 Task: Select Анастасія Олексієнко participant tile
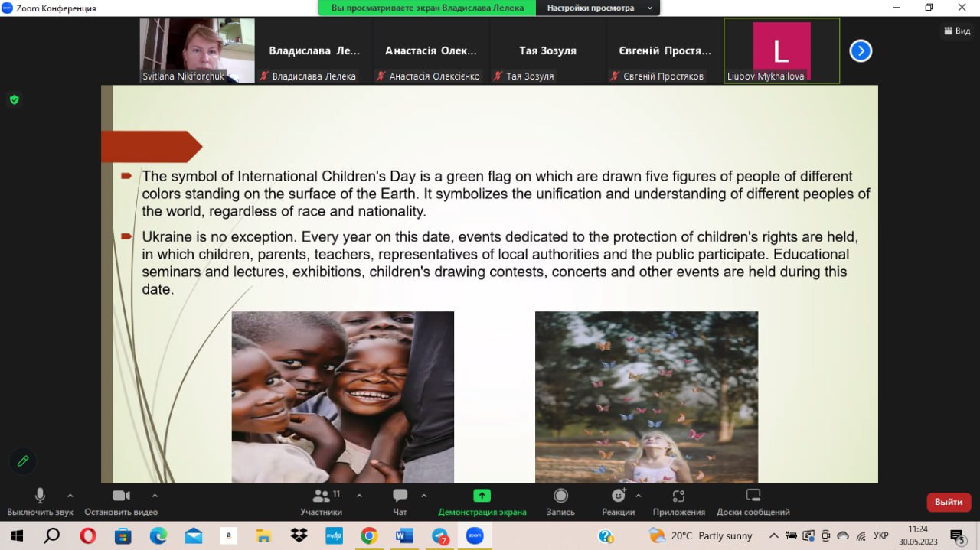tap(431, 50)
